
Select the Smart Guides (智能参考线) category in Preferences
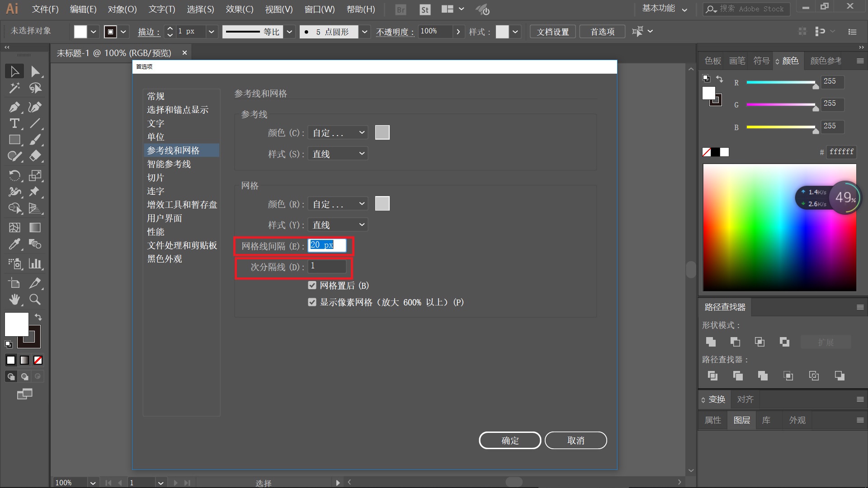pos(169,164)
